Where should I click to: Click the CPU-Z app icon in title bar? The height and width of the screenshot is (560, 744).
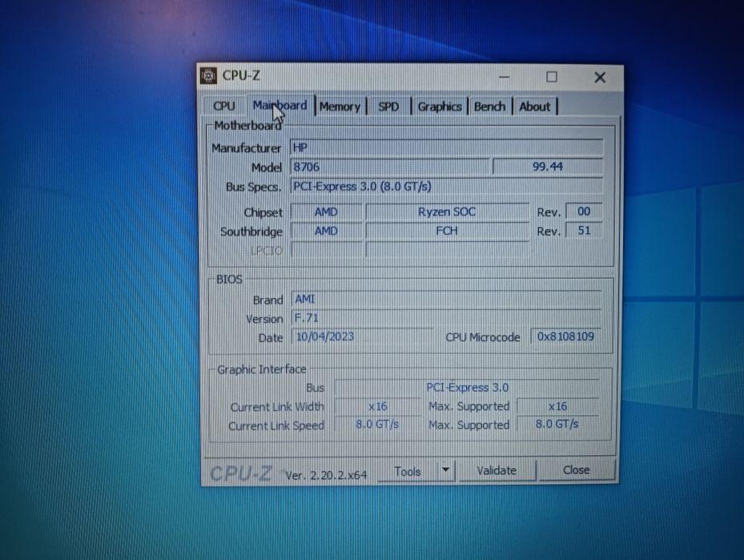click(208, 75)
